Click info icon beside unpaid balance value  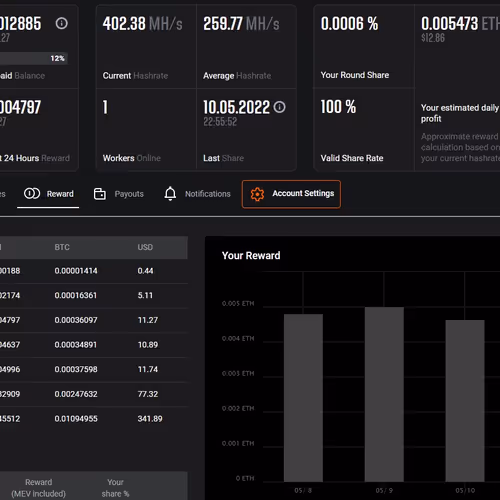[61, 23]
